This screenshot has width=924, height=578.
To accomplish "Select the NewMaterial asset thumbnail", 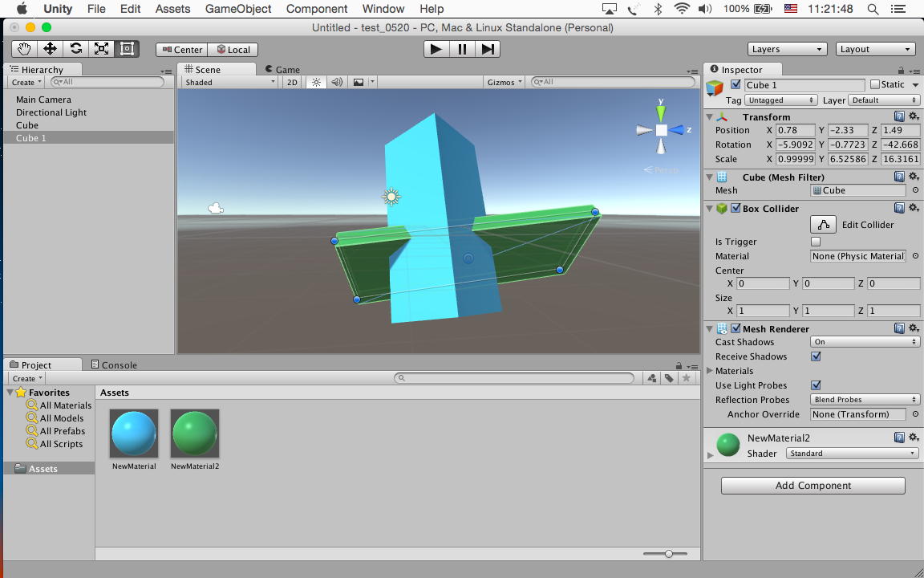I will [134, 433].
